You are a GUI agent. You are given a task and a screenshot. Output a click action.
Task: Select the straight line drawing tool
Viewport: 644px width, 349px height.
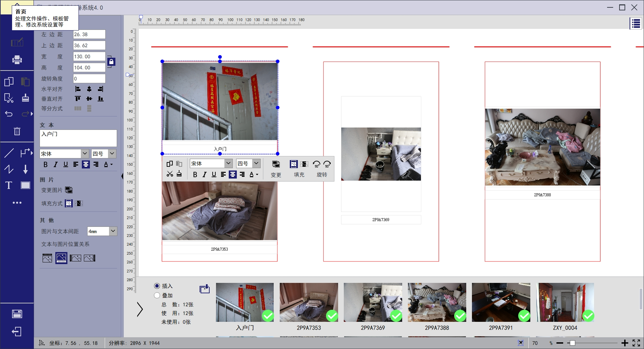point(9,153)
